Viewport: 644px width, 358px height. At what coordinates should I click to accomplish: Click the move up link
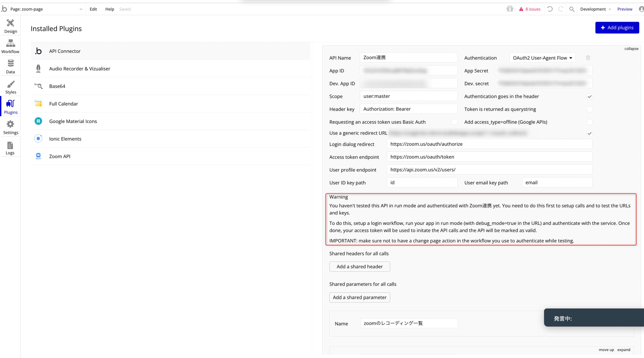point(606,350)
